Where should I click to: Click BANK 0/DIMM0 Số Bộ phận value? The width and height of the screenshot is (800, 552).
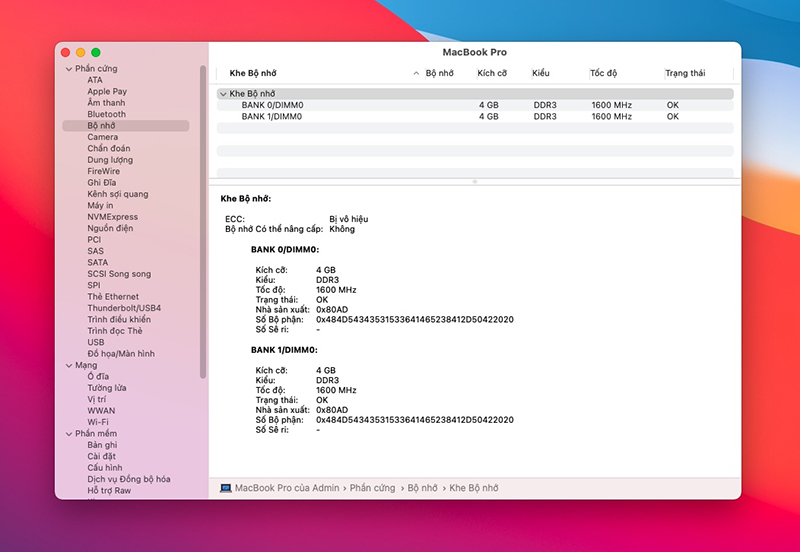click(415, 320)
